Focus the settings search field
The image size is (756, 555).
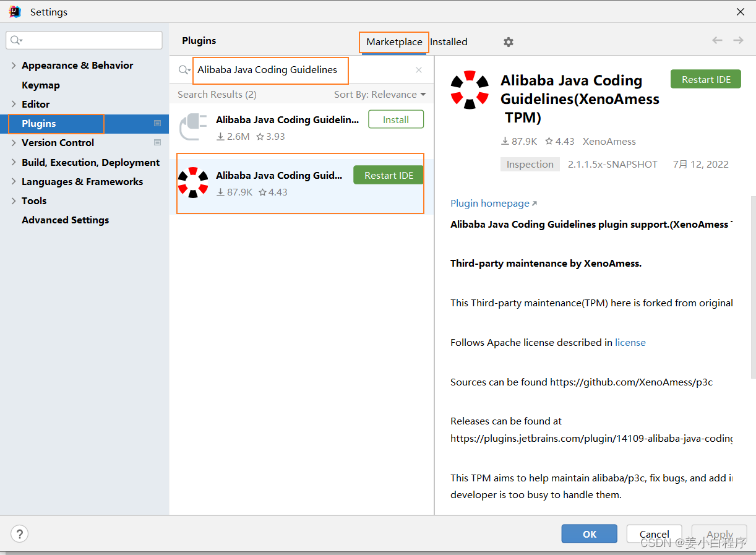click(84, 40)
